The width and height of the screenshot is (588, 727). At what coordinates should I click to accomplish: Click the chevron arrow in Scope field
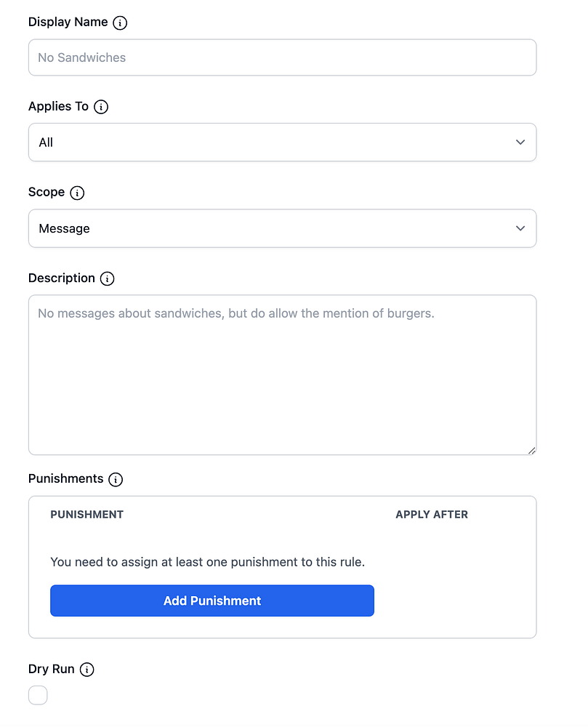[x=520, y=228]
